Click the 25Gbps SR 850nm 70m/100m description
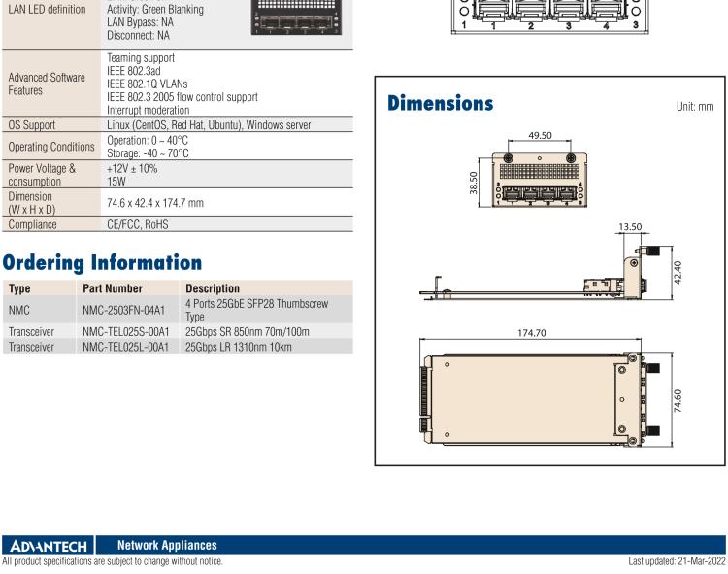The image size is (728, 574). [247, 331]
